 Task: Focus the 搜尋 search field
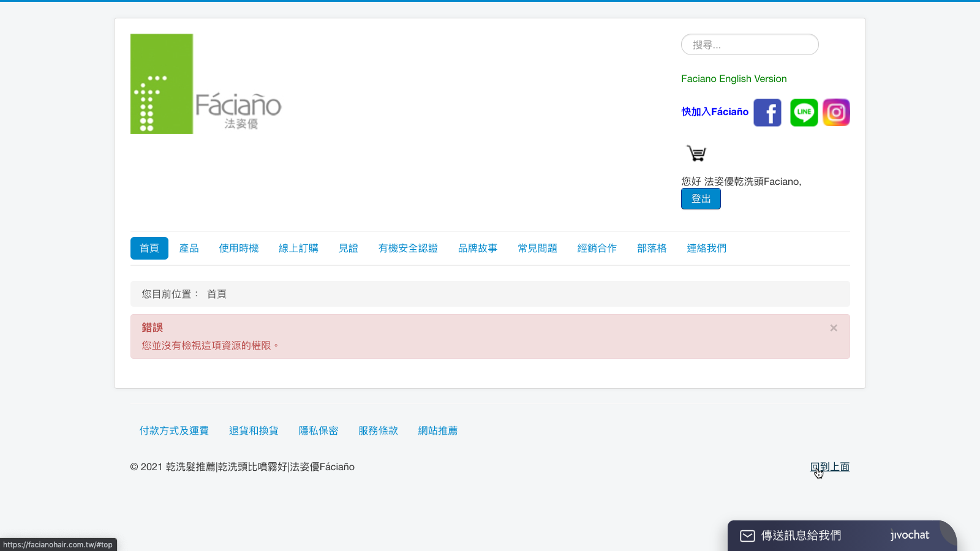pyautogui.click(x=750, y=45)
